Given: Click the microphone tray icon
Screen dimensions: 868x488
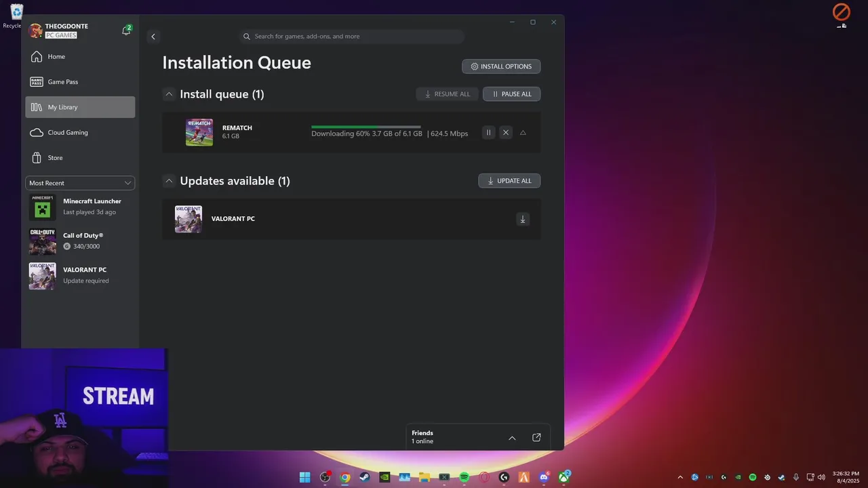Looking at the screenshot, I should tap(796, 477).
